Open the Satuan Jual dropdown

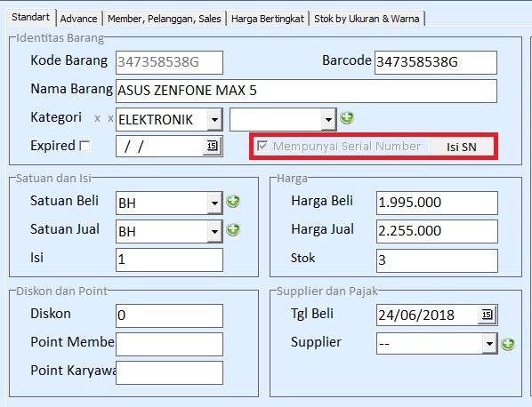pos(214,231)
